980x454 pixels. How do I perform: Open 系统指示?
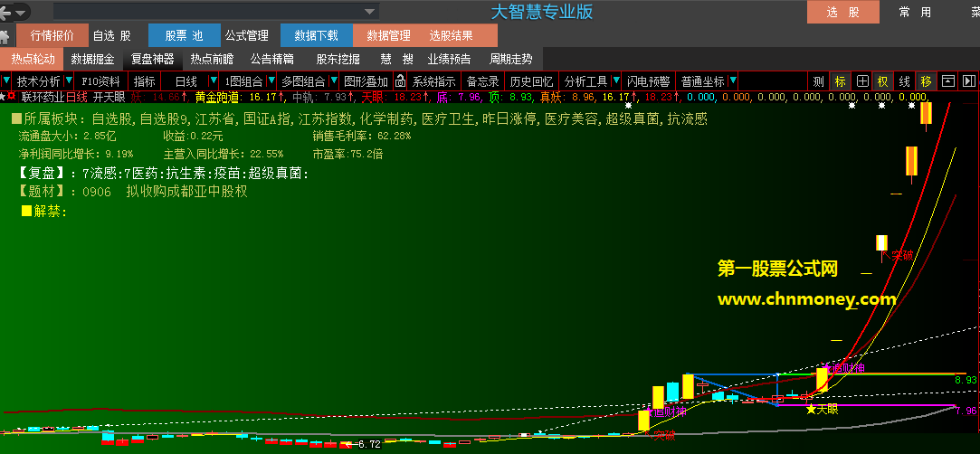[433, 81]
